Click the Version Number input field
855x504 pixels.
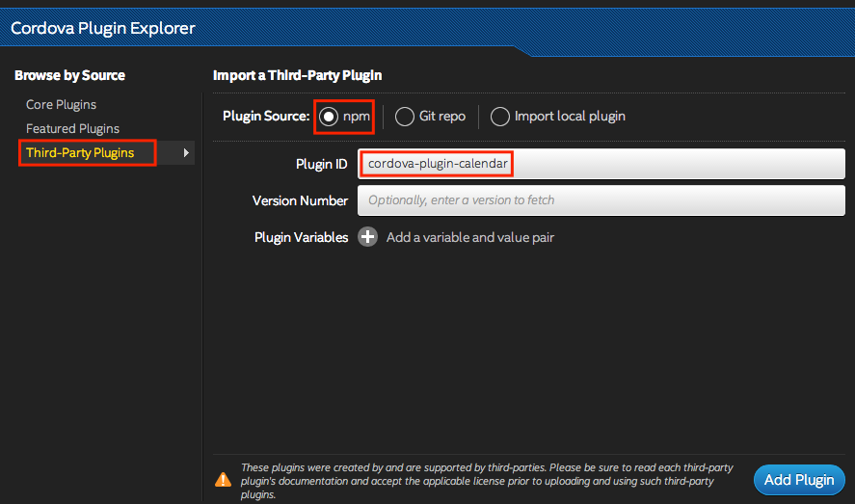click(601, 200)
